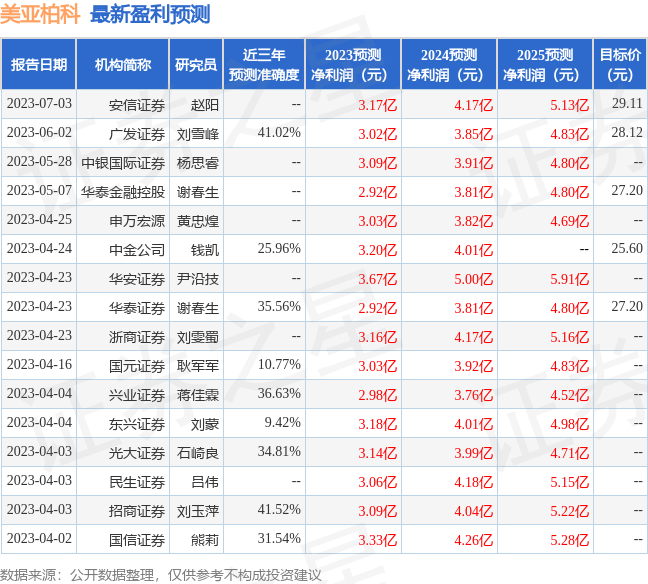Click researcher name 黄忠煌
Screen dimensions: 648x584
click(198, 221)
